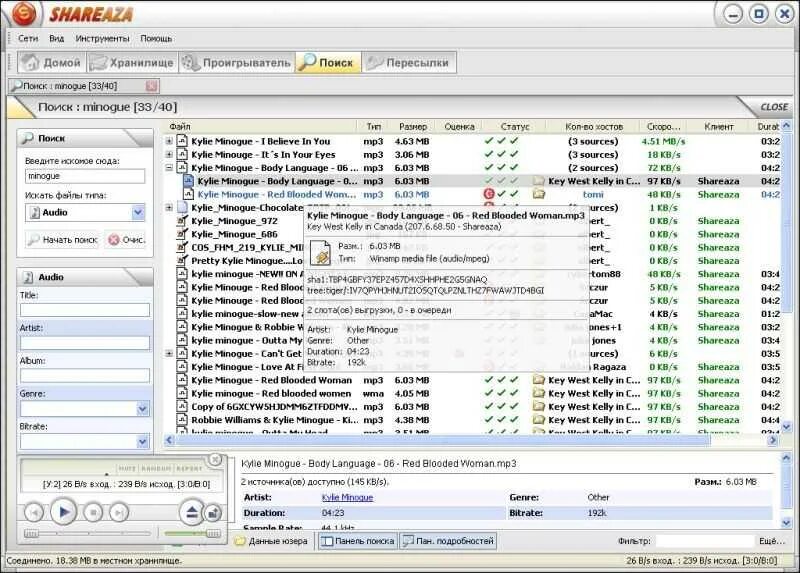Open the Проигрыватель tab
Viewport: 800px width, 573px height.
click(x=237, y=63)
